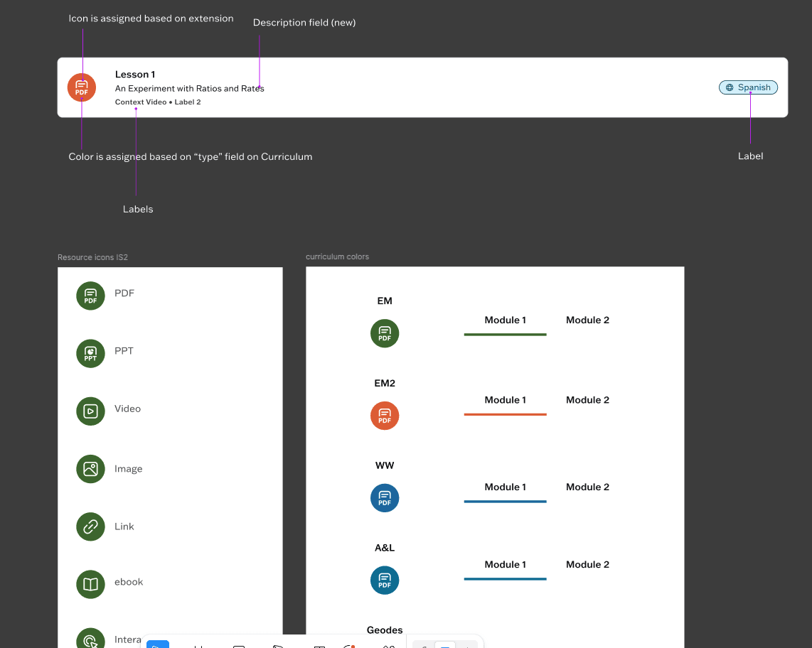Open Module 2 tab in the WW row

[588, 487]
